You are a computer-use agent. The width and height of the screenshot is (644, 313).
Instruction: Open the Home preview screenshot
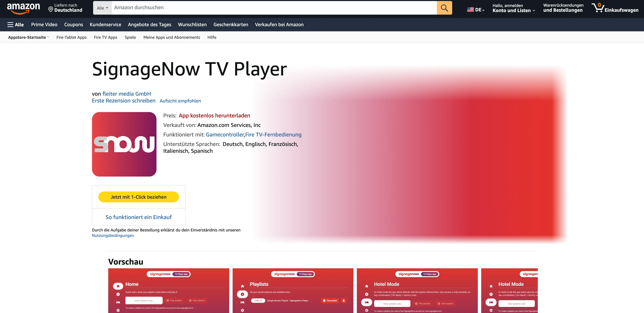point(169,291)
